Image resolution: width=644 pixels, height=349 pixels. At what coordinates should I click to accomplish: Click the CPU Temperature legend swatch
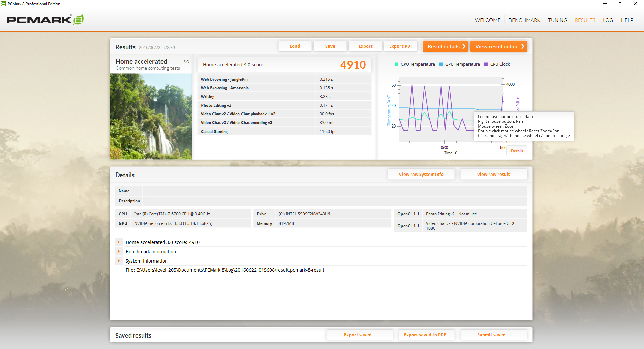pos(396,64)
